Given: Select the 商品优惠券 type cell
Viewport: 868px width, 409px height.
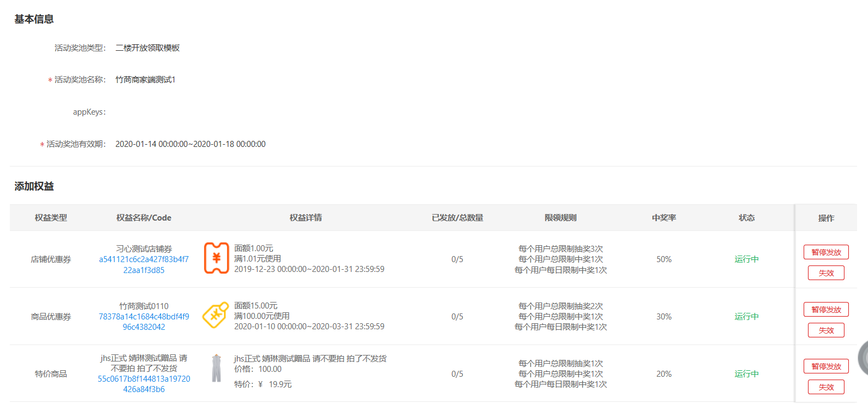Looking at the screenshot, I should click(51, 317).
